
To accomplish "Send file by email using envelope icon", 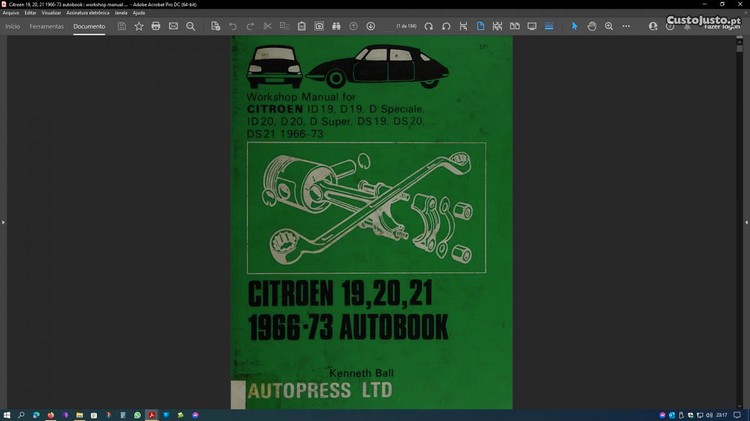I will [x=173, y=26].
